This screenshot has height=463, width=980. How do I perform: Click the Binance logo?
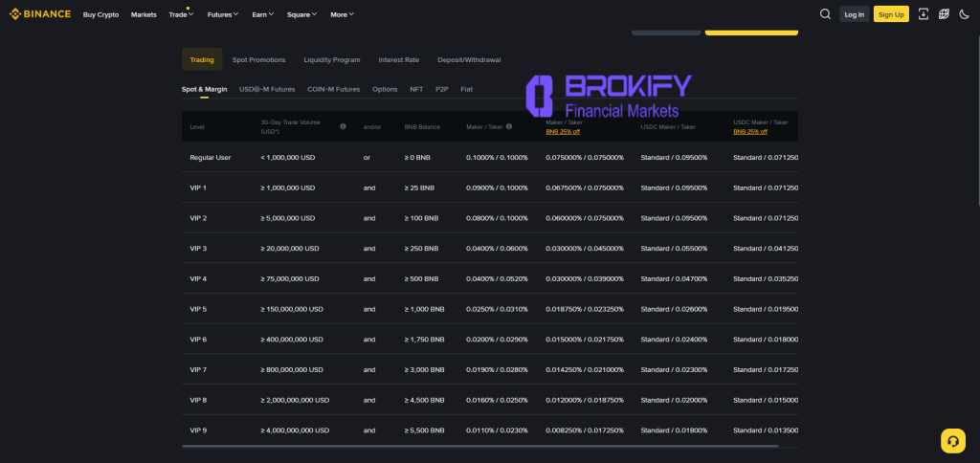pos(40,14)
